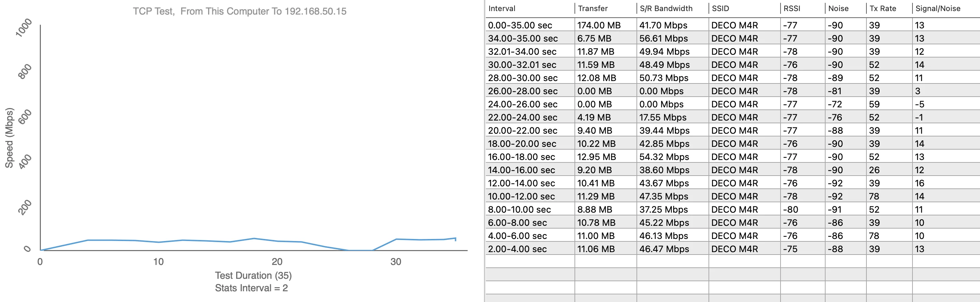
Task: Click the S/R Bandwidth column header
Action: pyautogui.click(x=666, y=8)
